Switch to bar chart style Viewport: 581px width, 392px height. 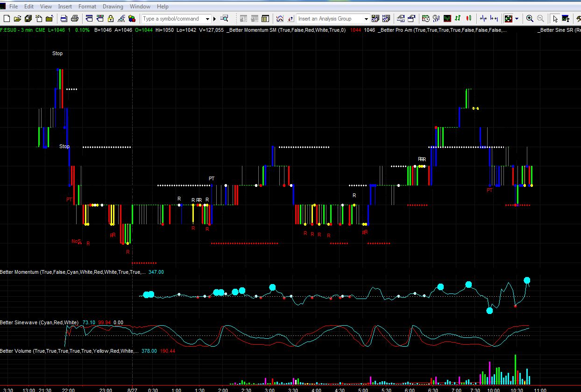coord(458,19)
